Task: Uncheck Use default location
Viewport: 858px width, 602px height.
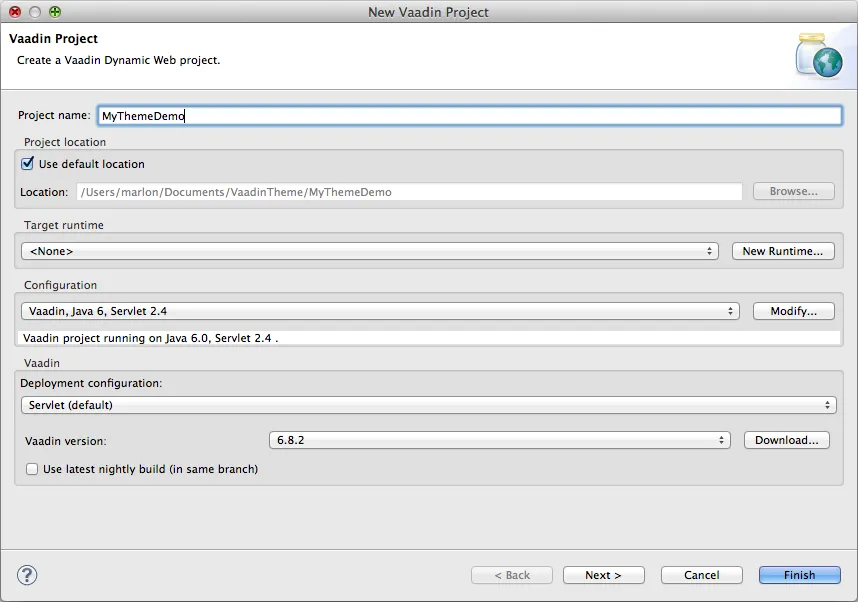Action: point(27,163)
